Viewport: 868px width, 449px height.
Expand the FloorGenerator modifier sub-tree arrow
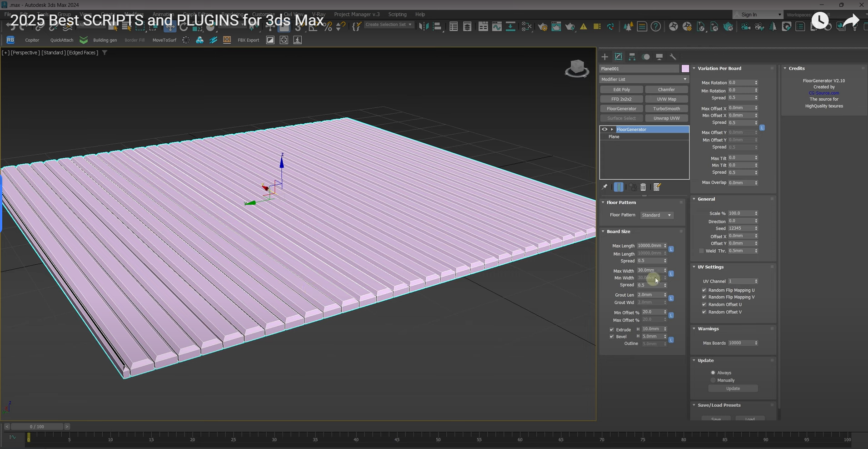click(x=612, y=129)
